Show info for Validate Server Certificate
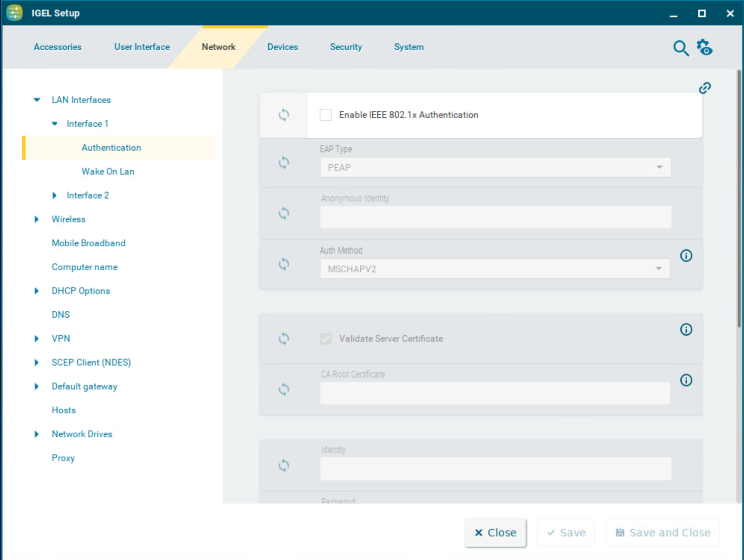Image resolution: width=744 pixels, height=560 pixels. click(x=686, y=329)
